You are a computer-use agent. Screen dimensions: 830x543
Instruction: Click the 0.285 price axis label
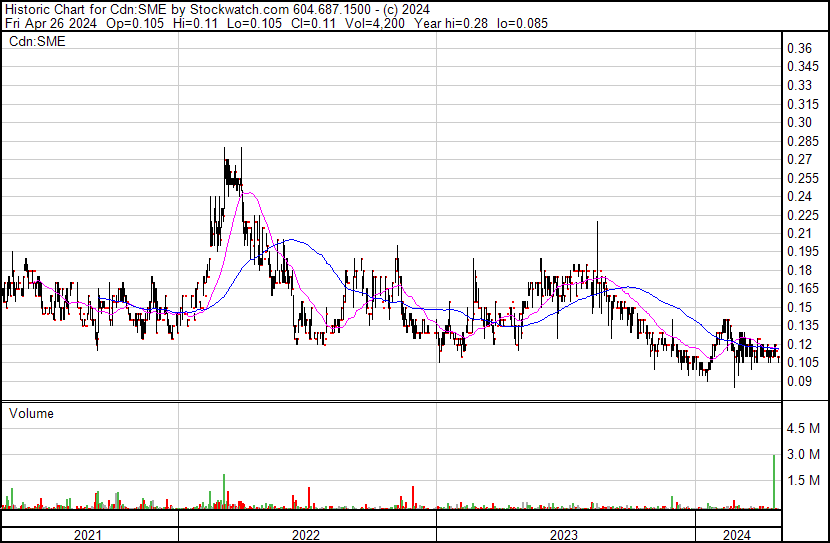[x=803, y=141]
